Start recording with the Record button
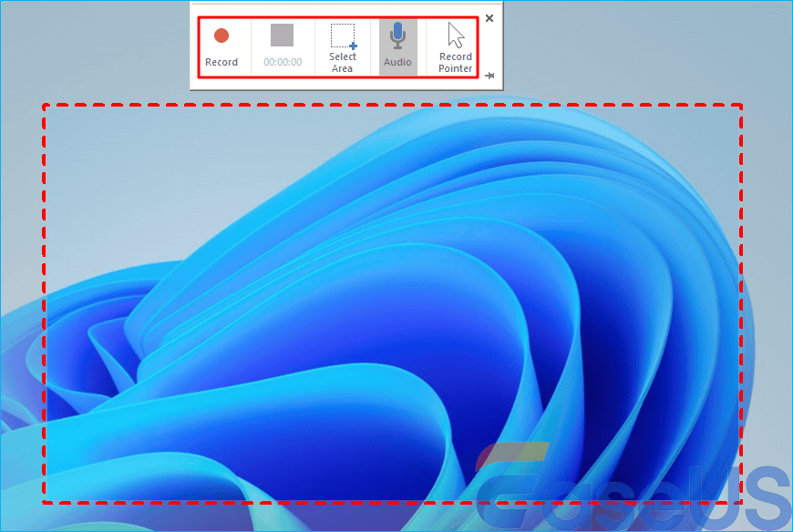Image resolution: width=793 pixels, height=532 pixels. 221,47
